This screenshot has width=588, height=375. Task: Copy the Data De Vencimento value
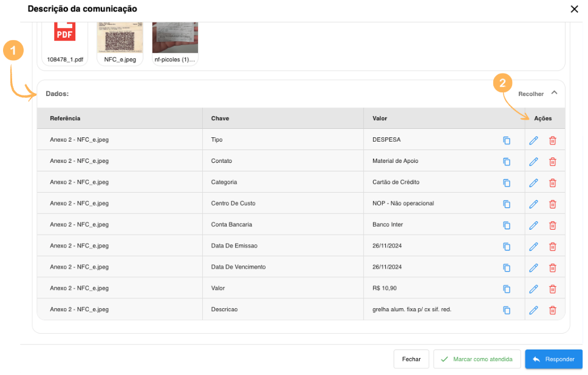point(507,268)
